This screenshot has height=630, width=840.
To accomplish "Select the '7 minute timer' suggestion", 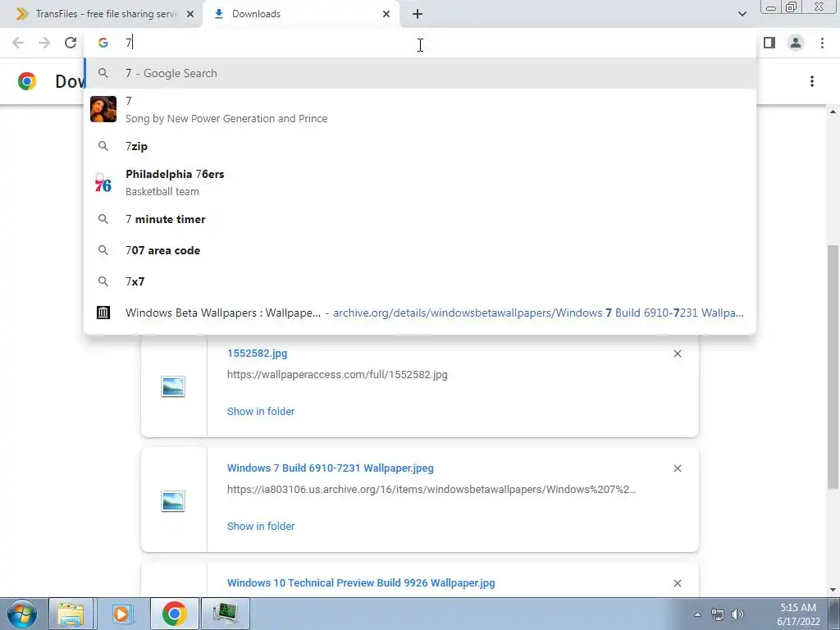I will [420, 219].
